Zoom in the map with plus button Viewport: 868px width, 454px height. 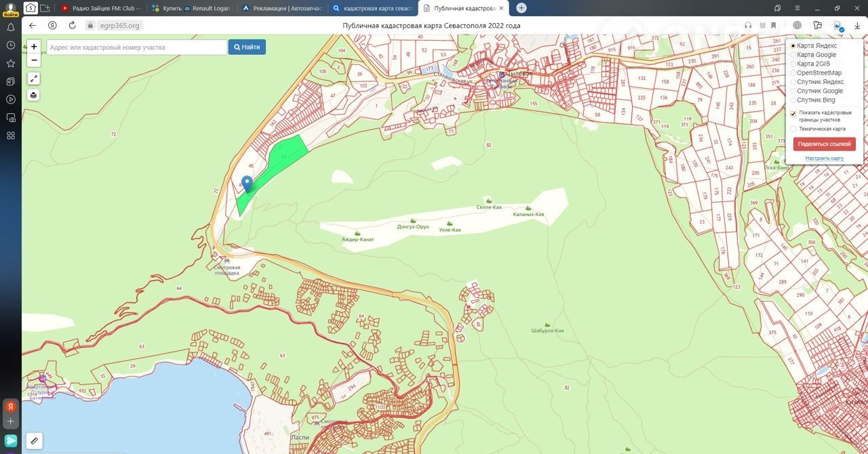(34, 47)
